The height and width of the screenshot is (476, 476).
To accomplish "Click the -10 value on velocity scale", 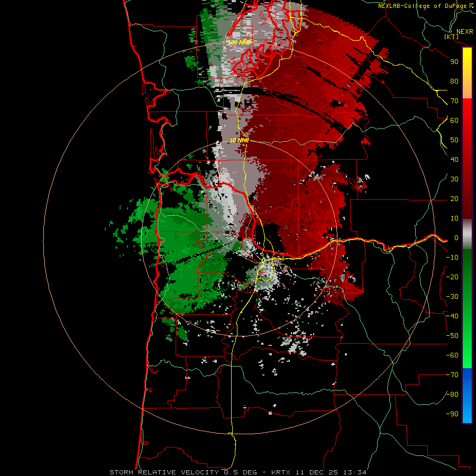I will point(452,258).
